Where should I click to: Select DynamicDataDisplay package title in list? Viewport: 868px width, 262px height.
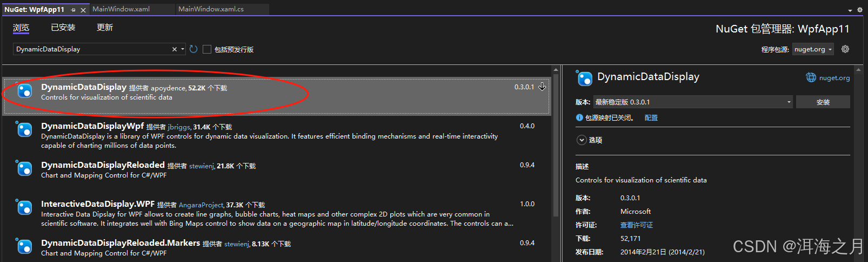84,87
